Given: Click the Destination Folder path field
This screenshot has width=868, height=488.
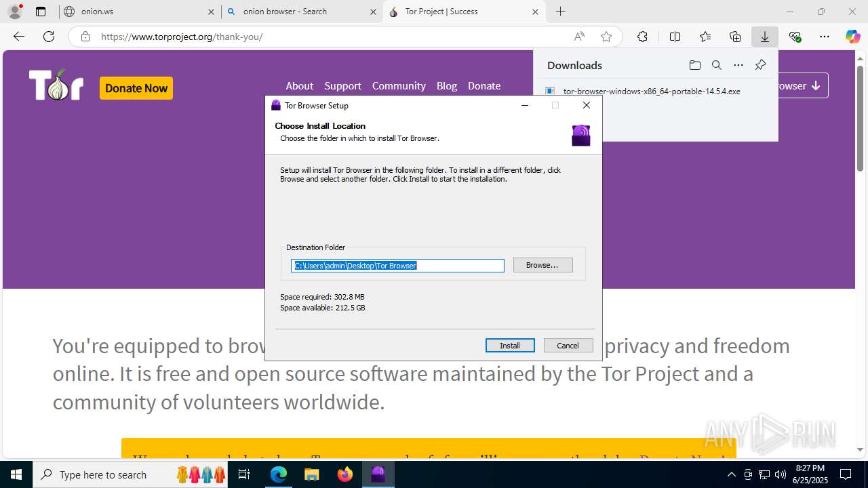Looking at the screenshot, I should (397, 266).
